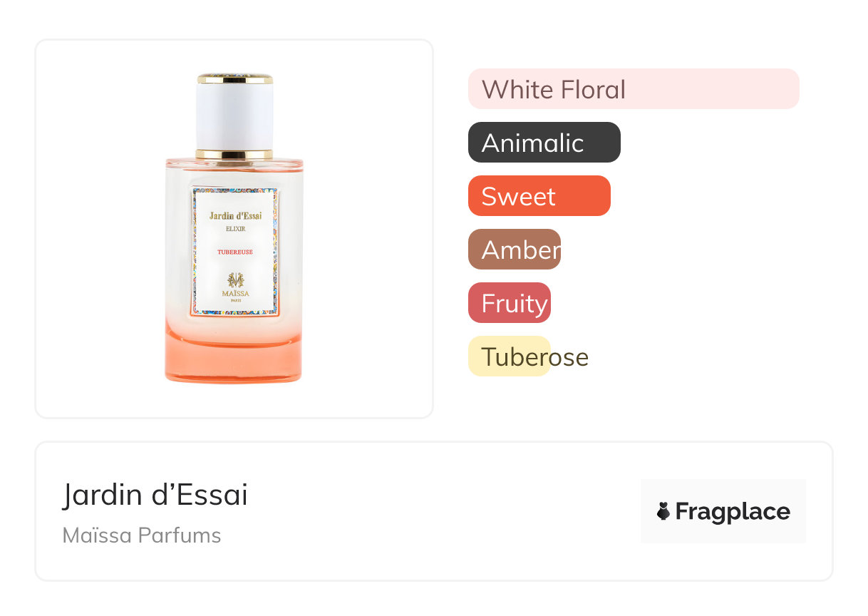Screen dimensions: 868x616
Task: Click the Amber accord bar
Action: pyautogui.click(x=515, y=250)
